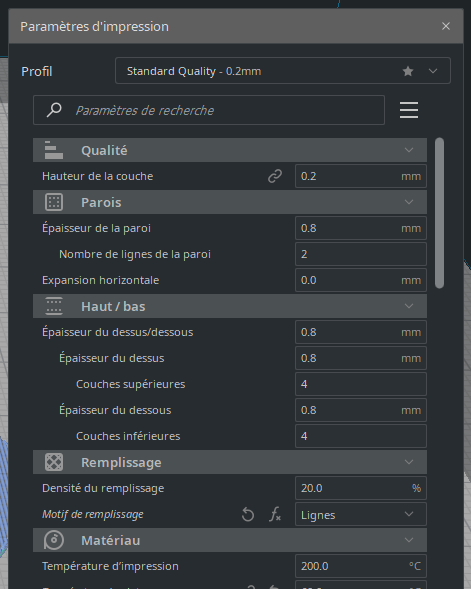Edit the Expansion horizontale value
The image size is (471, 589).
click(361, 280)
